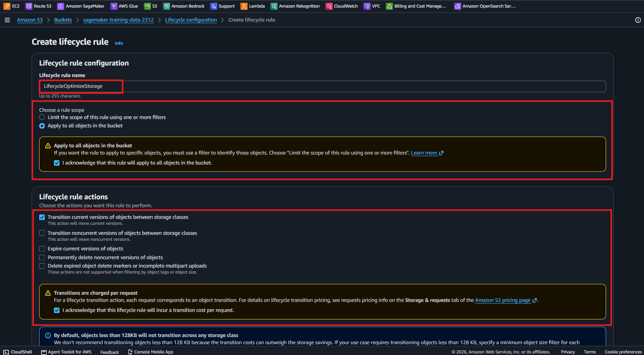Go to Buckets breadcrumb link

pos(63,20)
